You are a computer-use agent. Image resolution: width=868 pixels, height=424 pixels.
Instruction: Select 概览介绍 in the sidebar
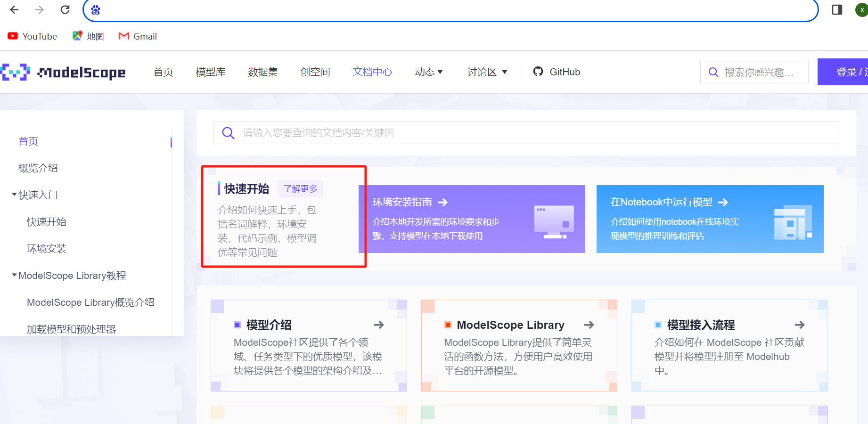38,168
